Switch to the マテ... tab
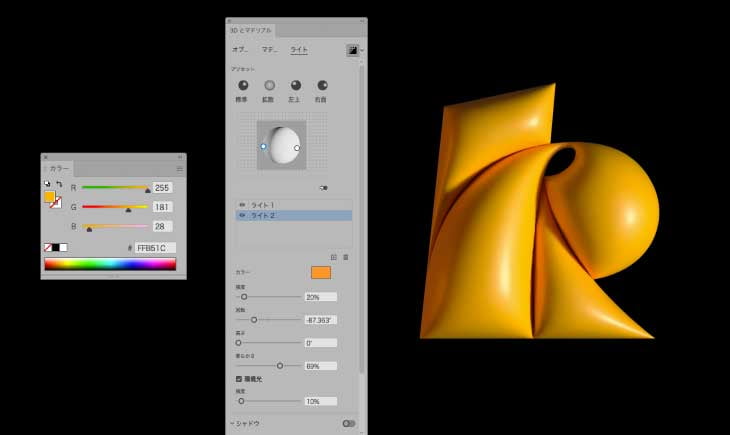The width and height of the screenshot is (730, 435). coord(270,49)
